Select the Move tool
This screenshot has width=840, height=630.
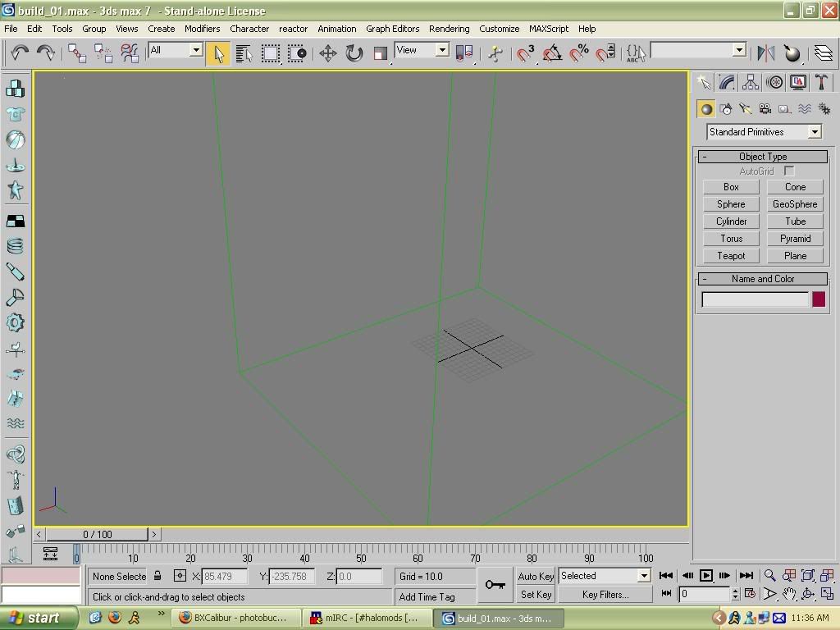328,53
